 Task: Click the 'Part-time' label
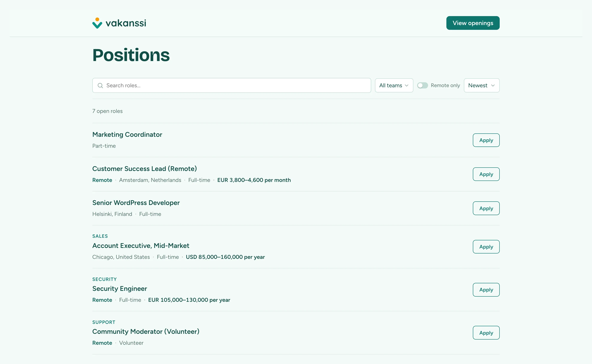point(104,146)
